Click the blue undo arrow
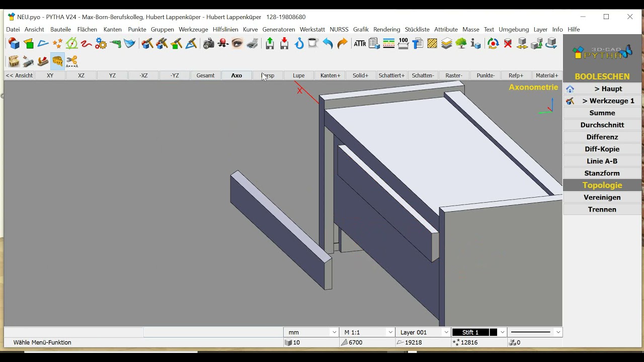The image size is (644, 362). point(328,44)
